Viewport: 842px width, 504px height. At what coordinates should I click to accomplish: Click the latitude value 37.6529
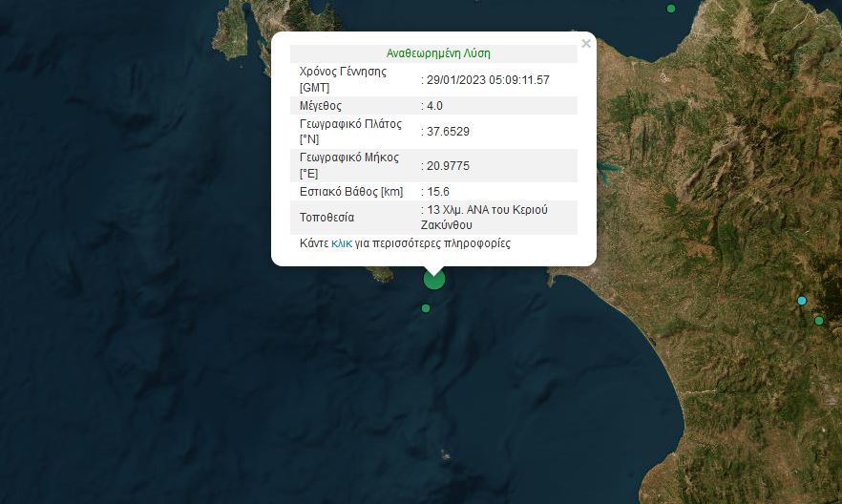[x=448, y=132]
